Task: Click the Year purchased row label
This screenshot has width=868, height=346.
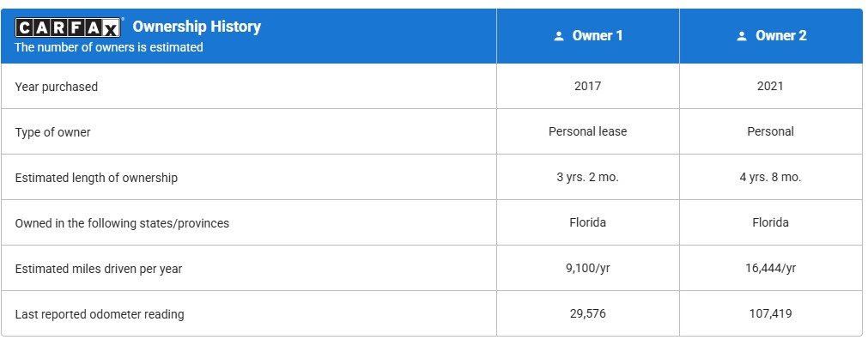Action: [57, 87]
